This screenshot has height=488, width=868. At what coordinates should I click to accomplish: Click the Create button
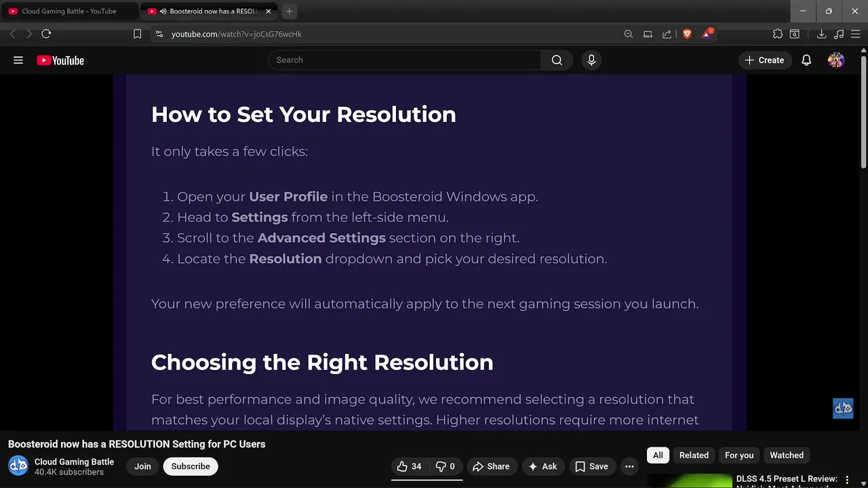(x=764, y=60)
